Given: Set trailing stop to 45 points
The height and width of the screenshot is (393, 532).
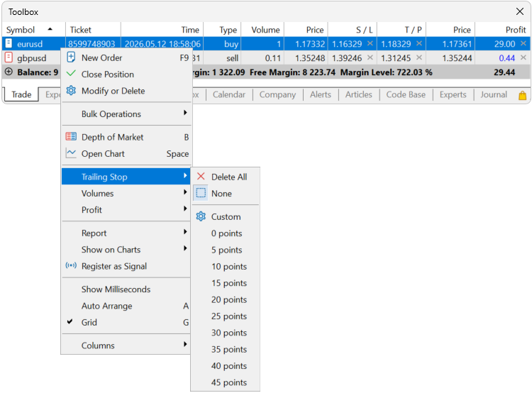Looking at the screenshot, I should click(226, 382).
